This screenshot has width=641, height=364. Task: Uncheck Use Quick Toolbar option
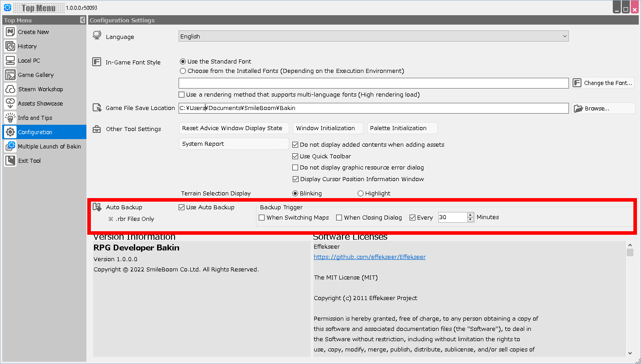pyautogui.click(x=295, y=157)
